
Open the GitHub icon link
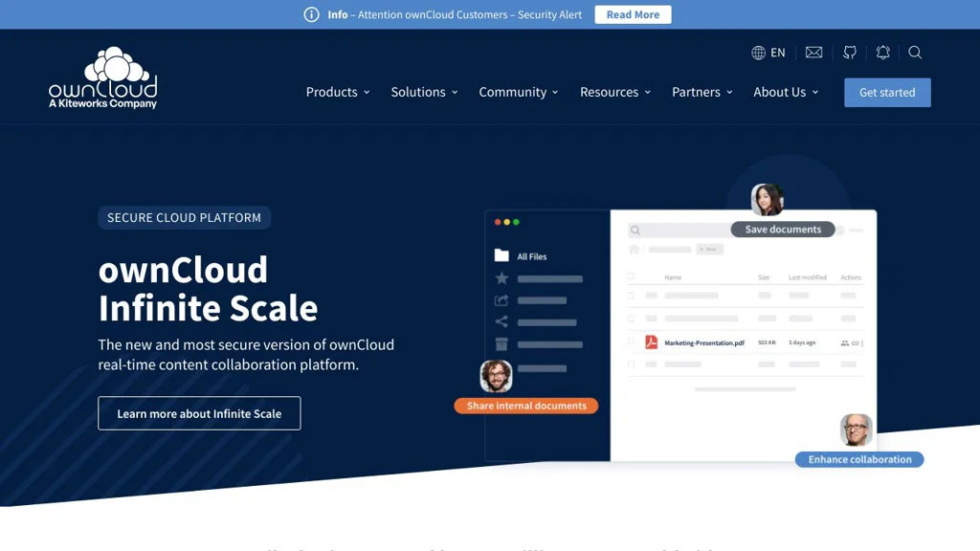(x=850, y=53)
